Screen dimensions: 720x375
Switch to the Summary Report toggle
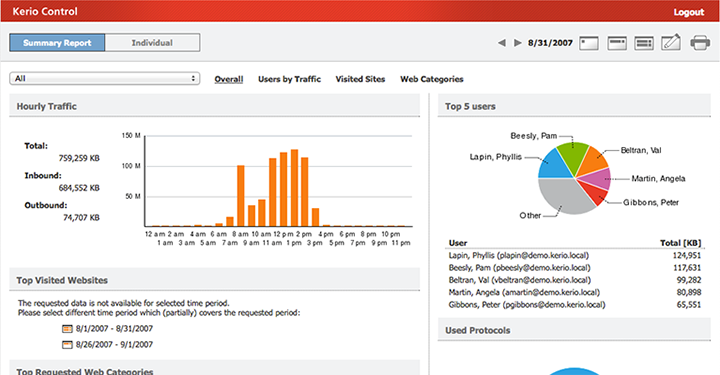point(57,43)
